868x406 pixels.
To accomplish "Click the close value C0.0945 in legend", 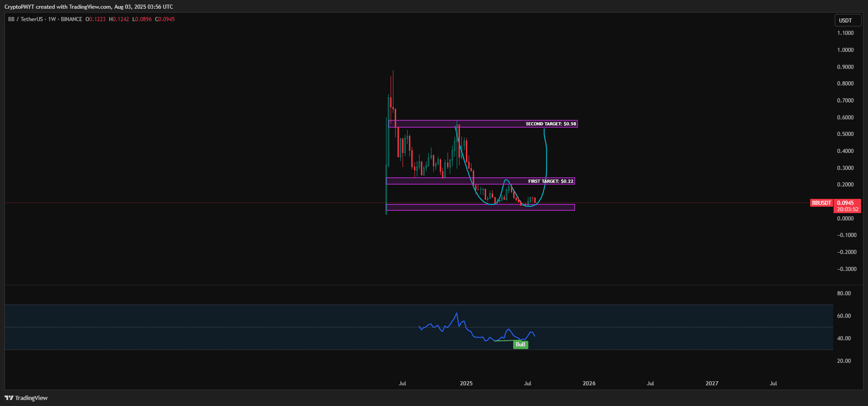I will pyautogui.click(x=165, y=19).
